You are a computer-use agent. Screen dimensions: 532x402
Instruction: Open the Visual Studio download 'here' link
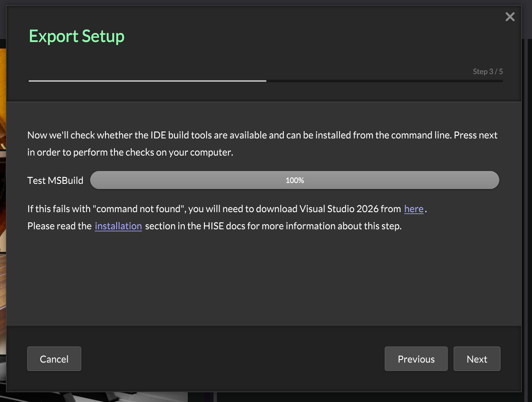[x=414, y=209]
